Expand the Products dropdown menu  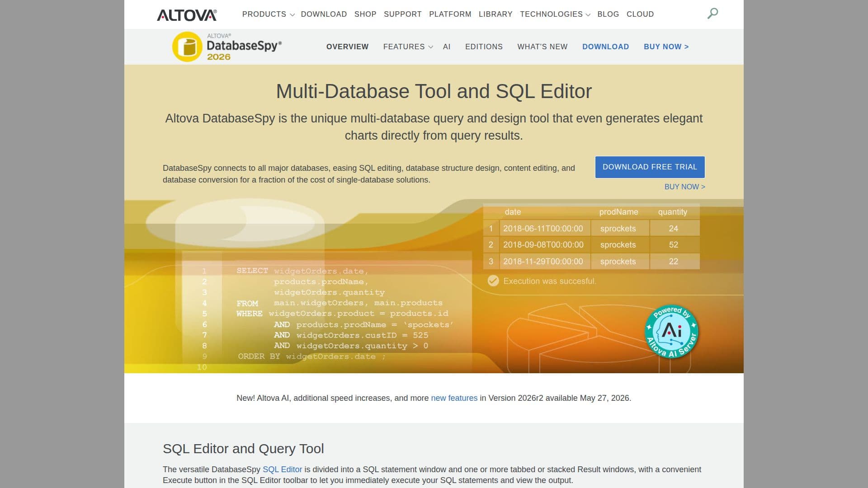268,14
